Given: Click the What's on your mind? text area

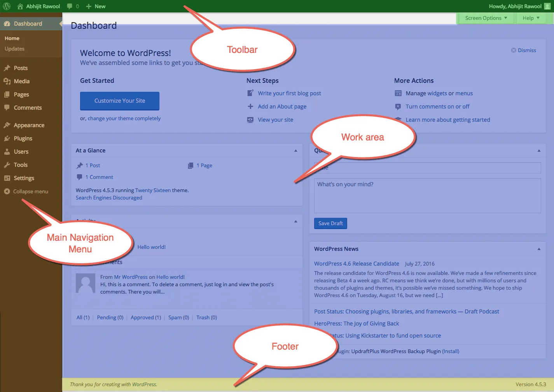Looking at the screenshot, I should point(427,196).
